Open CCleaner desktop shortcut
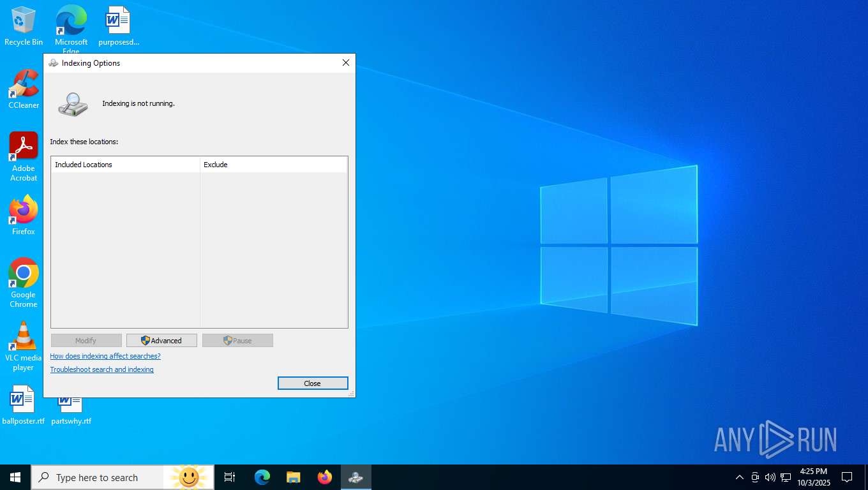This screenshot has height=490, width=868. pos(24,89)
